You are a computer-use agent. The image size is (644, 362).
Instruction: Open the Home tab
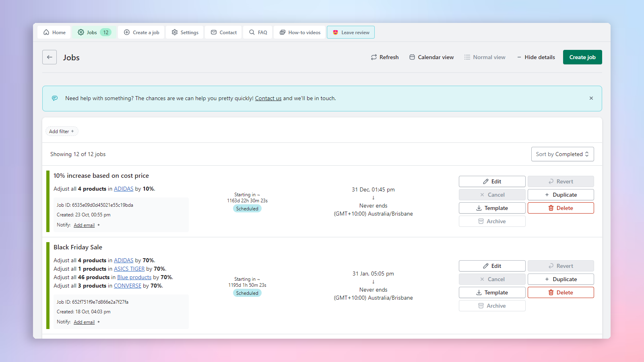[54, 33]
